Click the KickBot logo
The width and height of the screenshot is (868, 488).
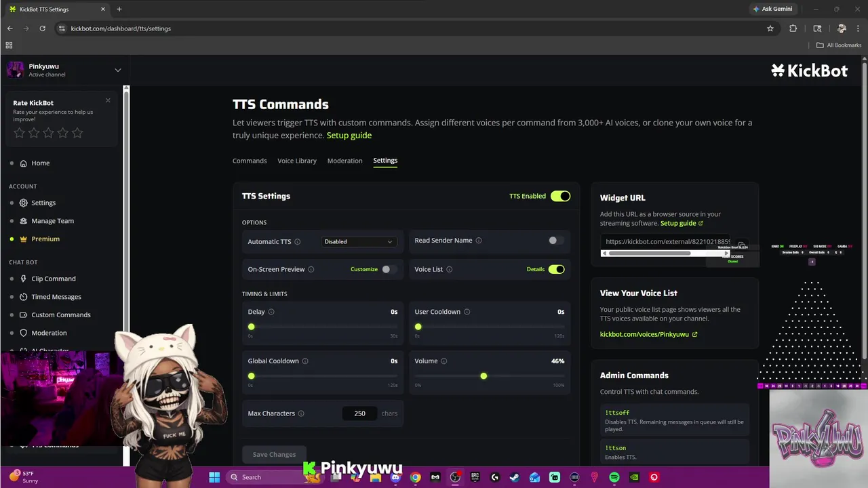810,70
